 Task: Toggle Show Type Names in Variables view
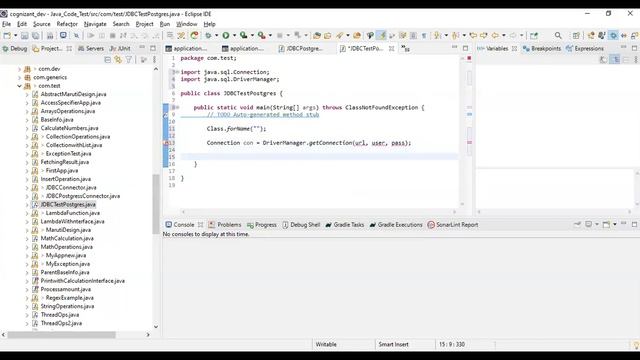pos(603,60)
